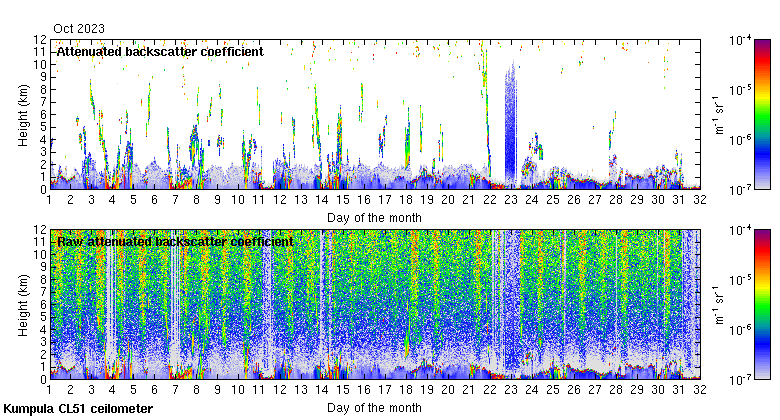Click the 0 km height tick on upper plot
This screenshot has height=420, width=780.
[x=43, y=190]
